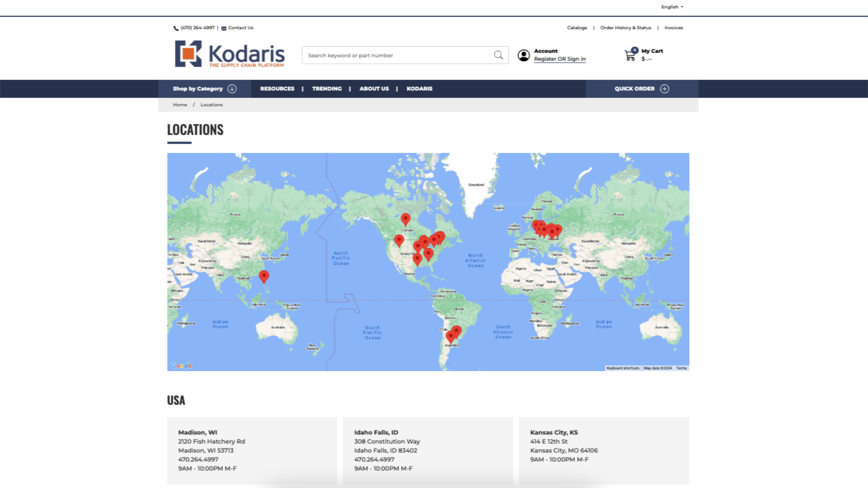Click the phone number icon
The width and height of the screenshot is (868, 488).
pos(176,28)
